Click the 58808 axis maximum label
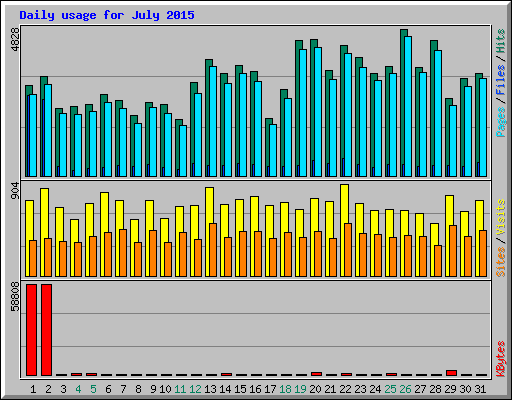Image resolution: width=512 pixels, height=400 pixels. (x=15, y=296)
